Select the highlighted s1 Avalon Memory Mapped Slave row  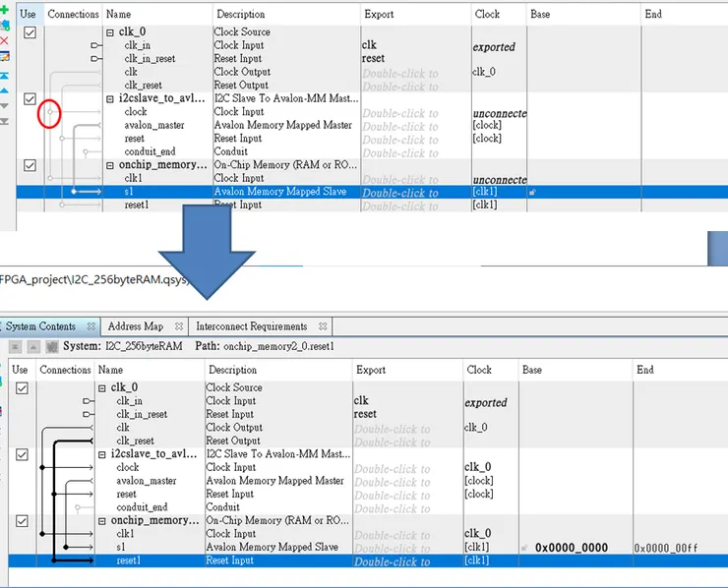372,192
